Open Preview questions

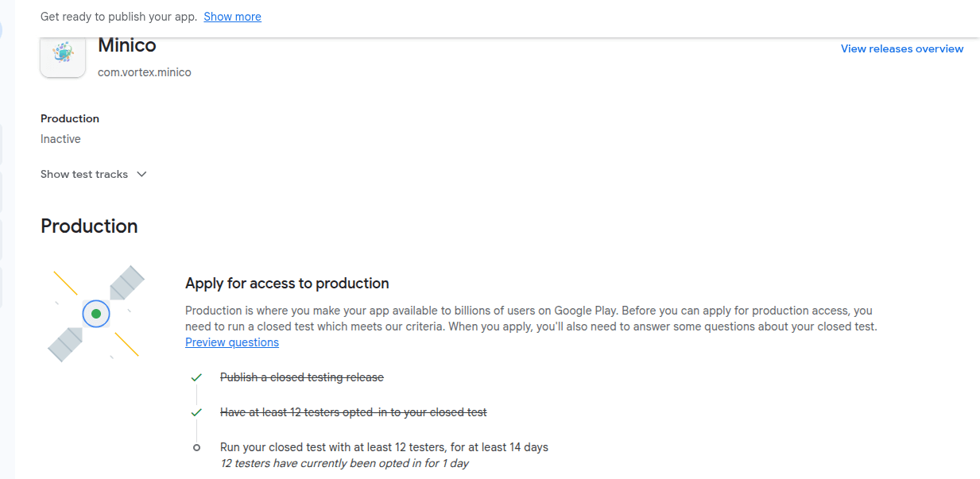231,342
